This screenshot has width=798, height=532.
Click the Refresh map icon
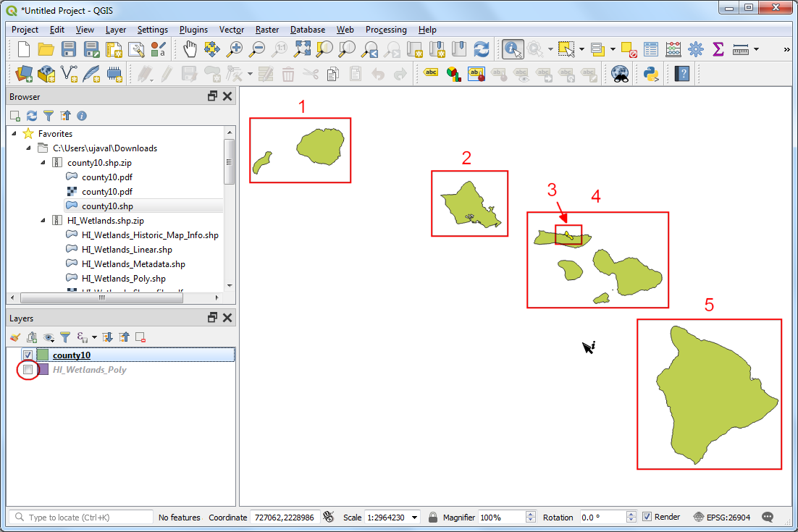click(481, 49)
